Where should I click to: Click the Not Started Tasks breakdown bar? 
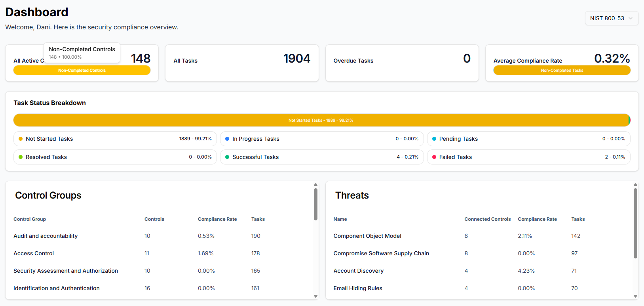tap(321, 120)
